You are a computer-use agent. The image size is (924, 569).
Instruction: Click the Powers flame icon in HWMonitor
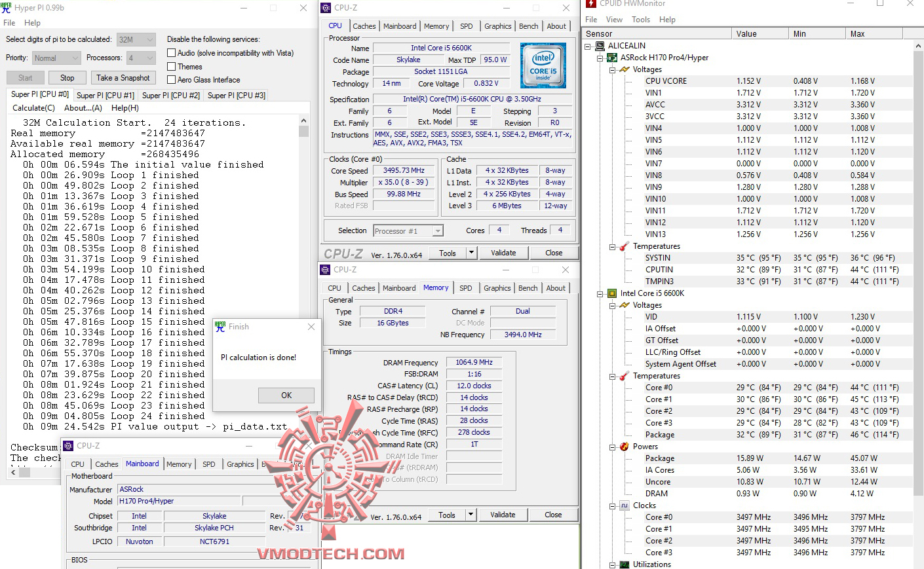(625, 447)
